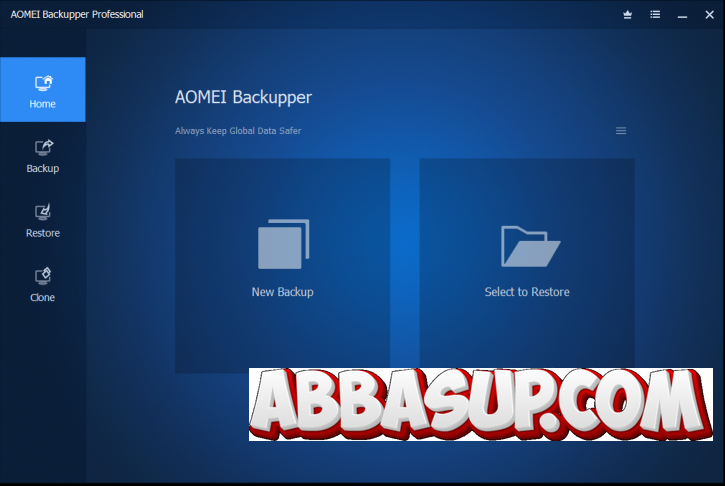725x486 pixels.
Task: Open the hamburger menu beside the tagline
Action: [x=621, y=131]
